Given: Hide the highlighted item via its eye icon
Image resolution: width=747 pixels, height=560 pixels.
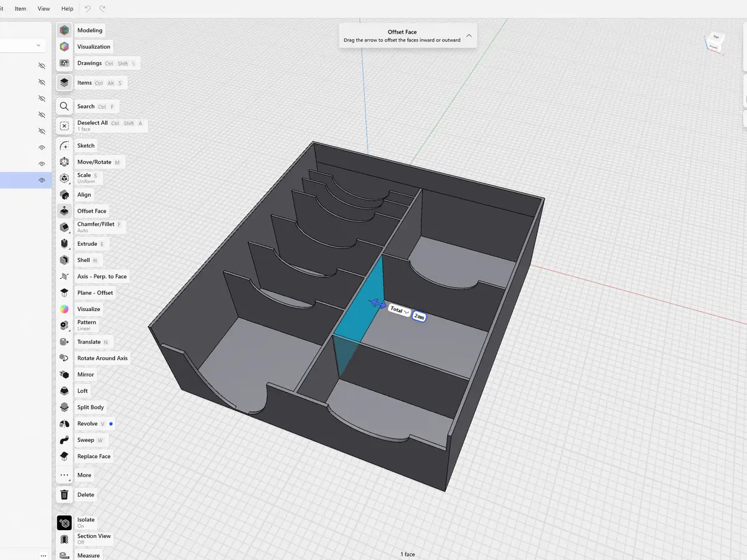Looking at the screenshot, I should tap(42, 180).
